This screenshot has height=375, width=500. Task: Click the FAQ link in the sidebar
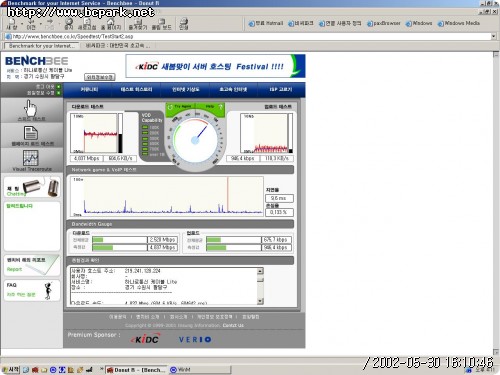12,285
